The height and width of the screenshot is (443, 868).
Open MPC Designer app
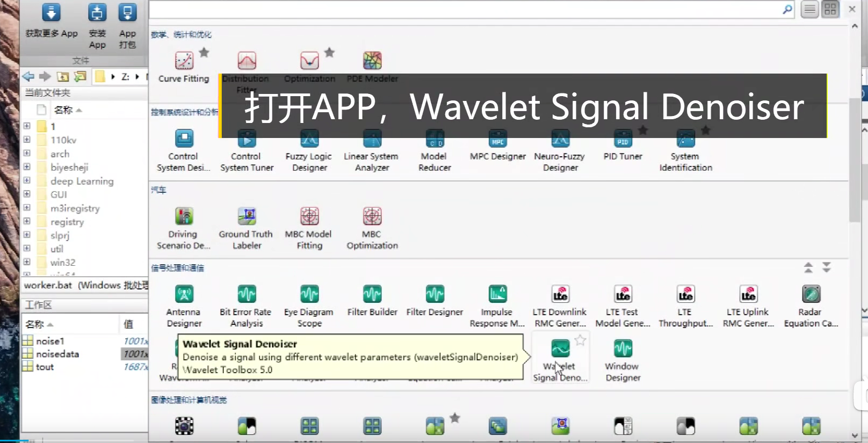pyautogui.click(x=498, y=145)
